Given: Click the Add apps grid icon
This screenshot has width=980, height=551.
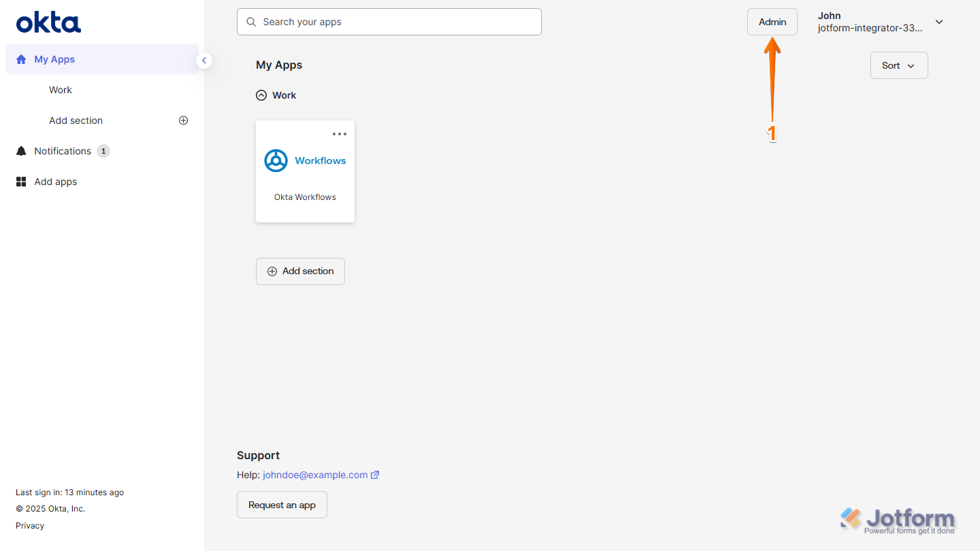Looking at the screenshot, I should tap(21, 182).
